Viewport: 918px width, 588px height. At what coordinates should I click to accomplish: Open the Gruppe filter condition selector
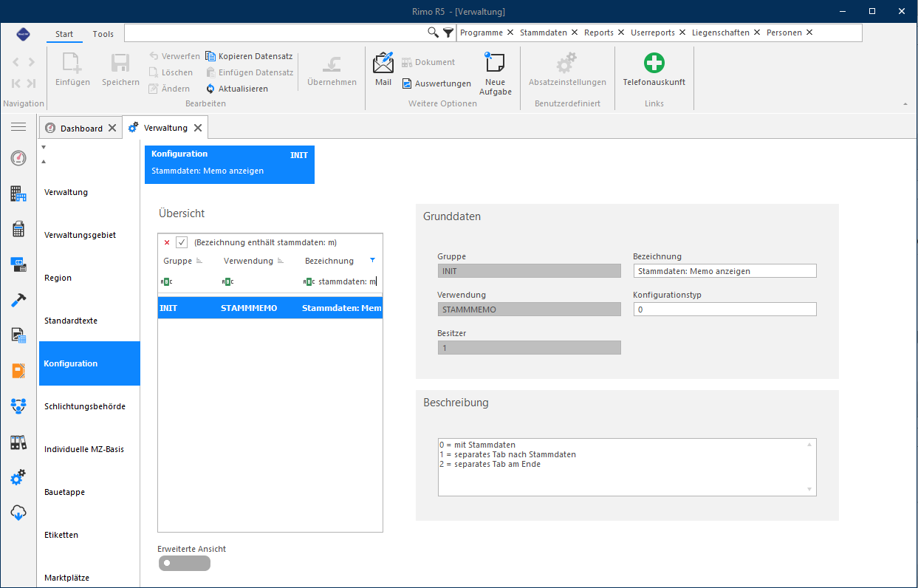coord(165,281)
